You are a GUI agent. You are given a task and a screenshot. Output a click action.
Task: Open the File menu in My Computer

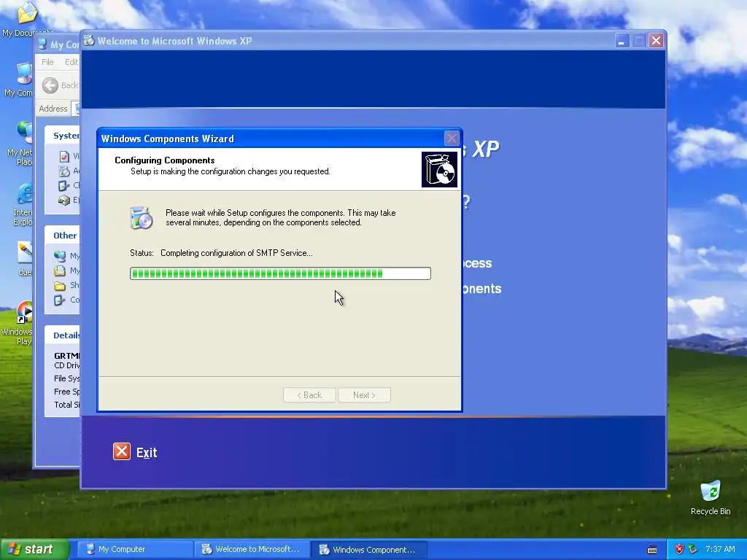click(47, 62)
